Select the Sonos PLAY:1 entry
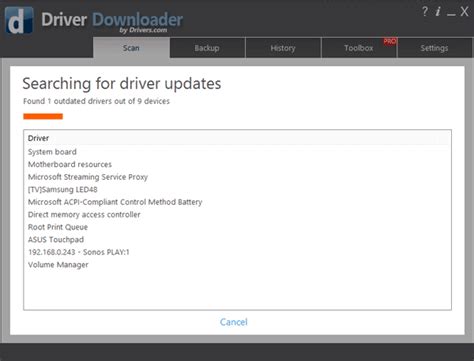Viewport: 474px width, 361px height. 237,252
